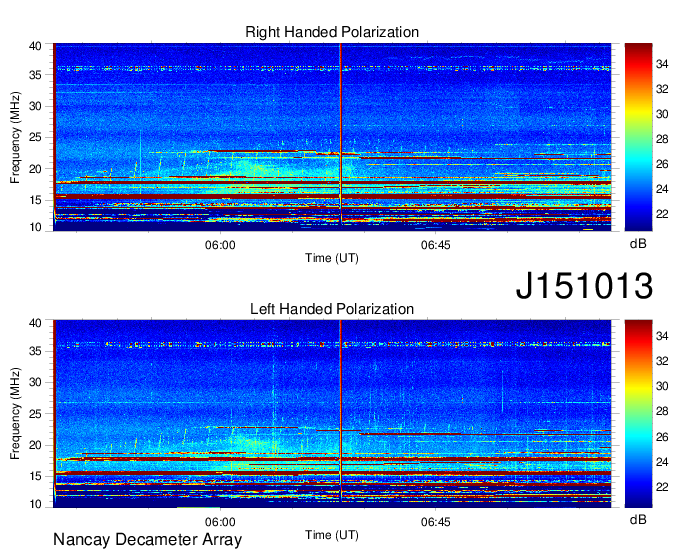The image size is (680, 552).
Task: Click the '20' frequency tick on top plot
Action: click(36, 169)
